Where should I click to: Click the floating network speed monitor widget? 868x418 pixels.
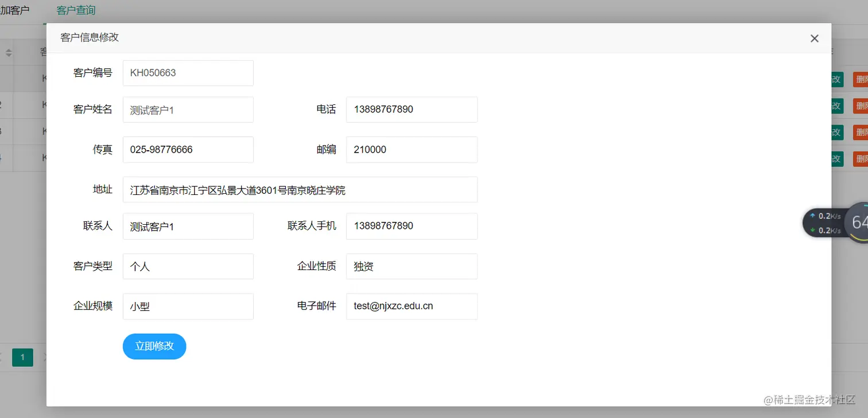(x=835, y=223)
